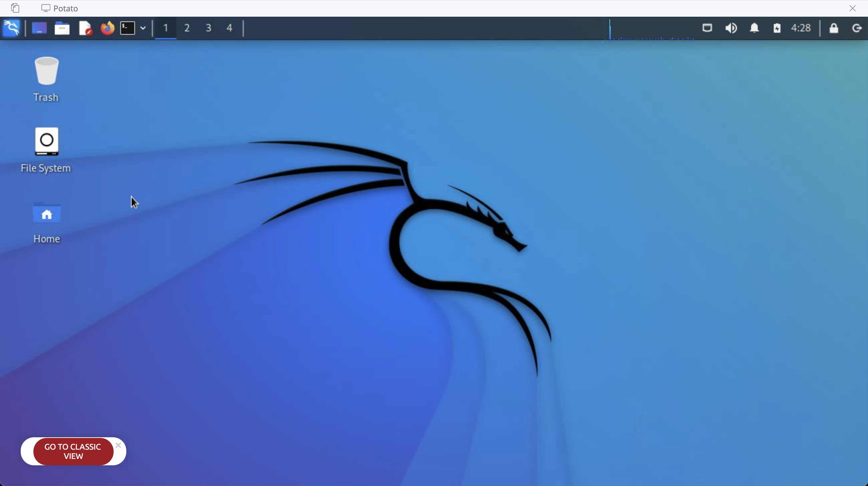Switch to workspace 4
The height and width of the screenshot is (486, 868).
(x=230, y=28)
